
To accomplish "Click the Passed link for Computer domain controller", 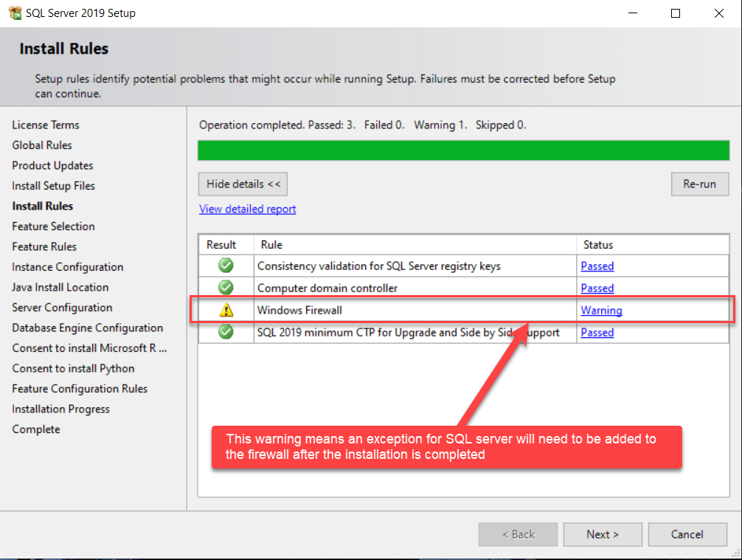I will (x=597, y=288).
